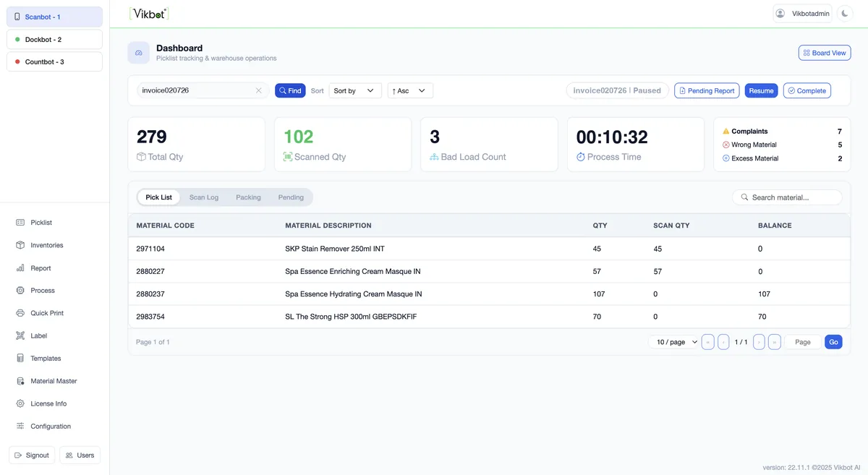This screenshot has height=475, width=868.
Task: Switch to the Pick List tab
Action: (x=159, y=197)
